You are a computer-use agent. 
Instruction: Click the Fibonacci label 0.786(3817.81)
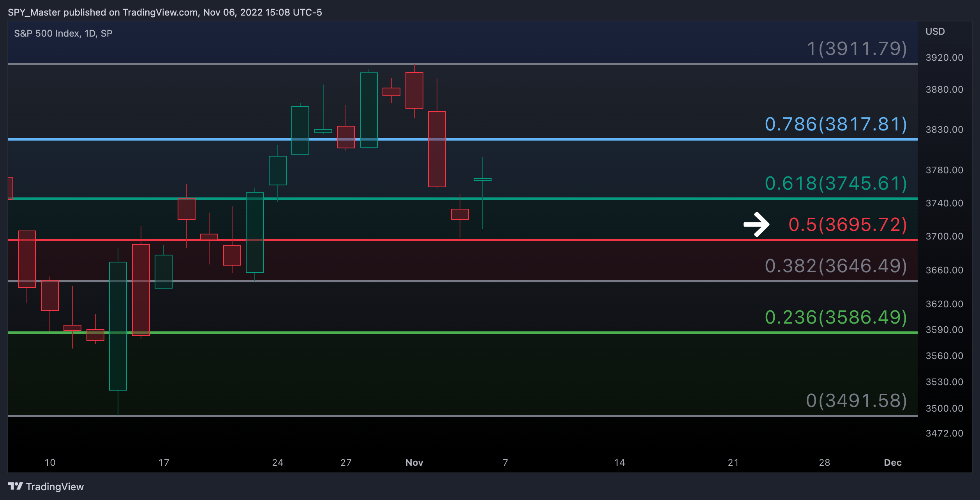tap(836, 124)
